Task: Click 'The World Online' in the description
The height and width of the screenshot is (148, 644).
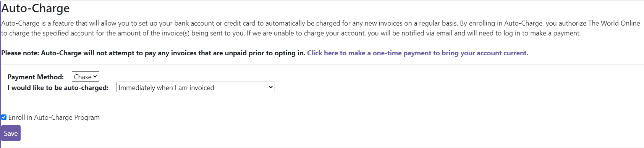Action: pyautogui.click(x=614, y=23)
